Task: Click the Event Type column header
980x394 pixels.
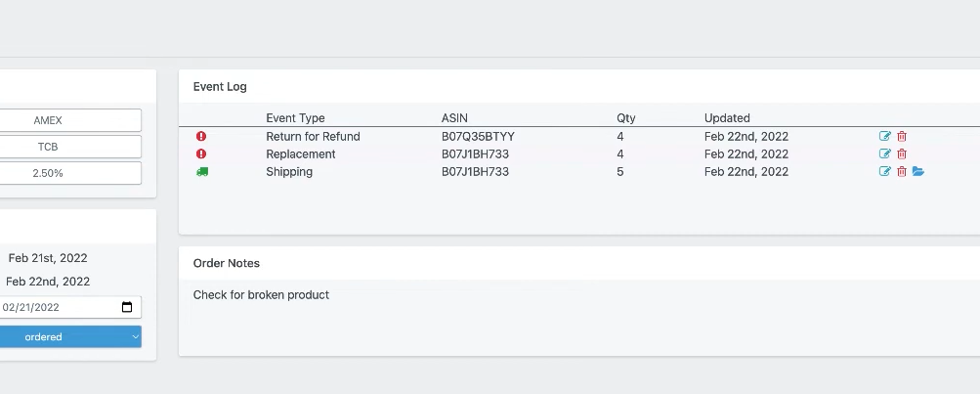Action: pyautogui.click(x=295, y=118)
